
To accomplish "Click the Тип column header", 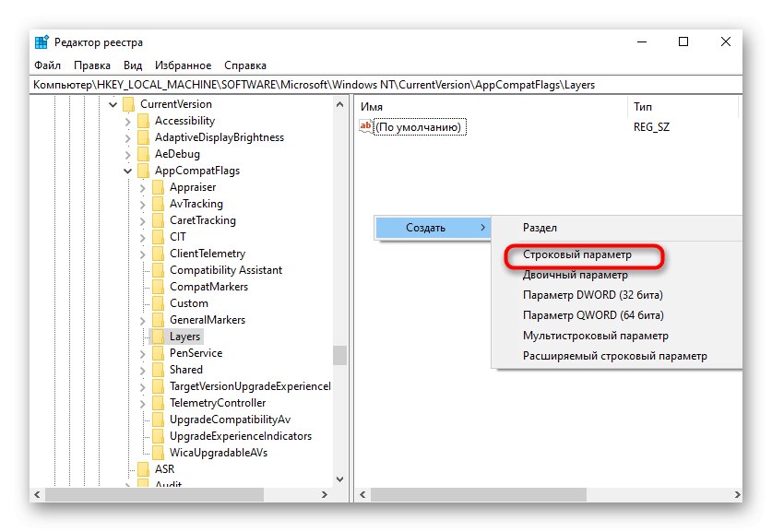I will pos(683,107).
